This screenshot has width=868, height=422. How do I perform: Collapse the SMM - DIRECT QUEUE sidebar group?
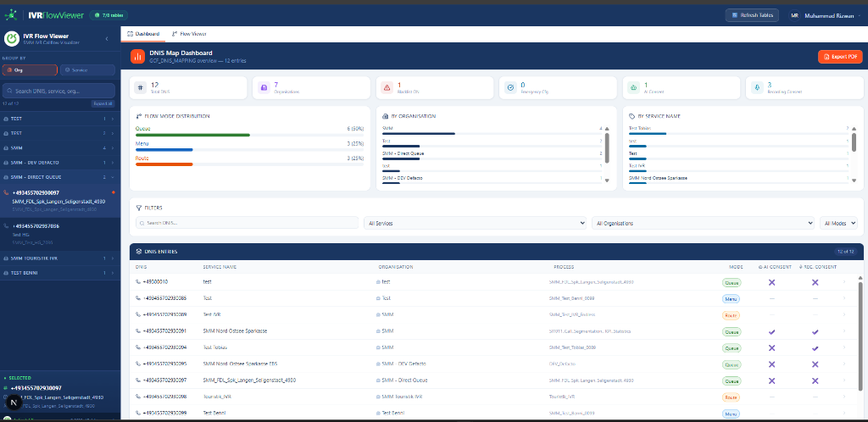pos(60,177)
